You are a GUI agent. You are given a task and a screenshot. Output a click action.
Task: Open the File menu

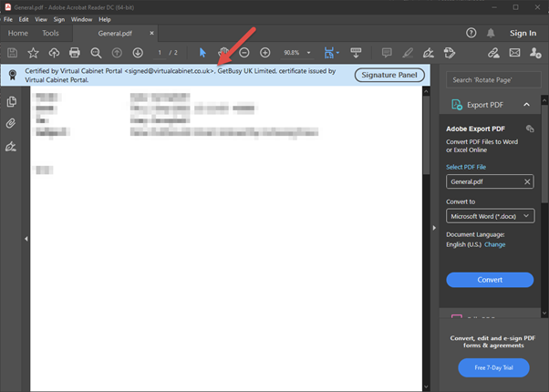pos(7,20)
